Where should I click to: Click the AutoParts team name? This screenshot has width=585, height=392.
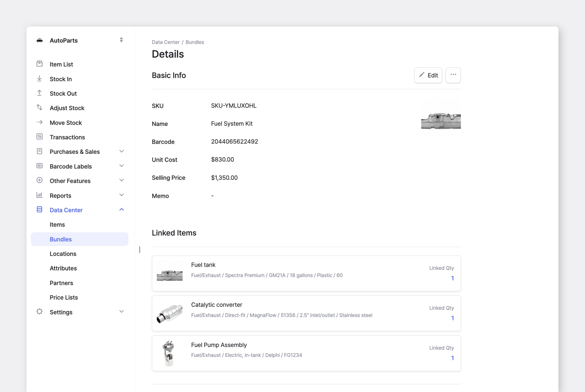pos(64,40)
